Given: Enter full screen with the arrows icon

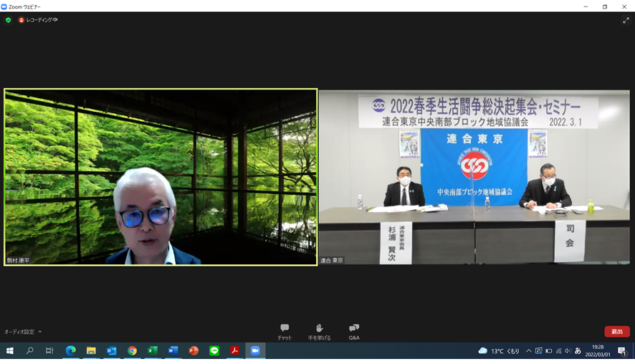Looking at the screenshot, I should pos(626,20).
